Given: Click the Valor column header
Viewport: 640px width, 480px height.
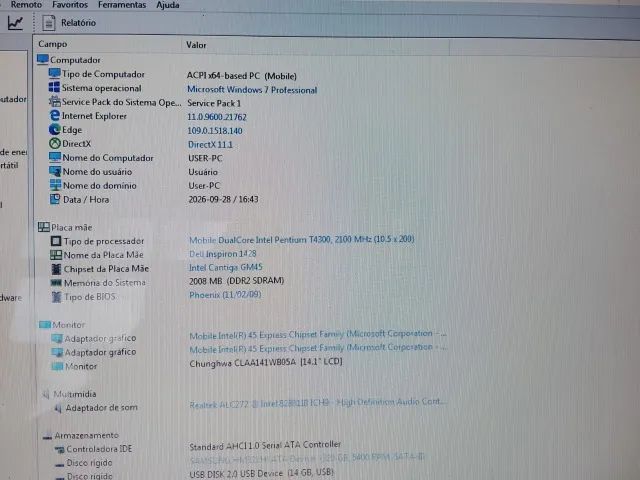Looking at the screenshot, I should (x=196, y=45).
